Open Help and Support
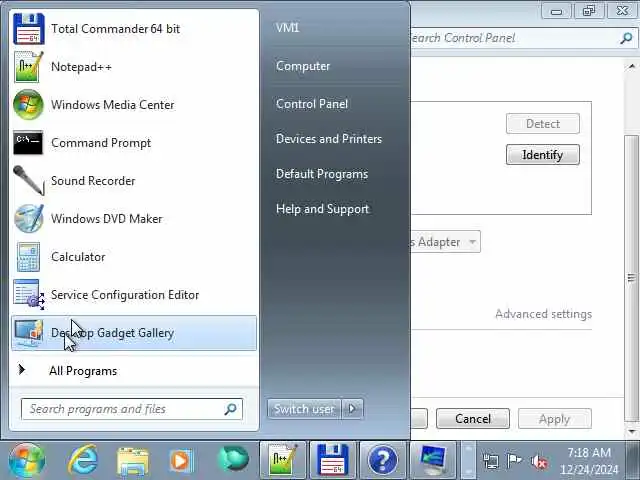640x480 pixels. pos(322,209)
